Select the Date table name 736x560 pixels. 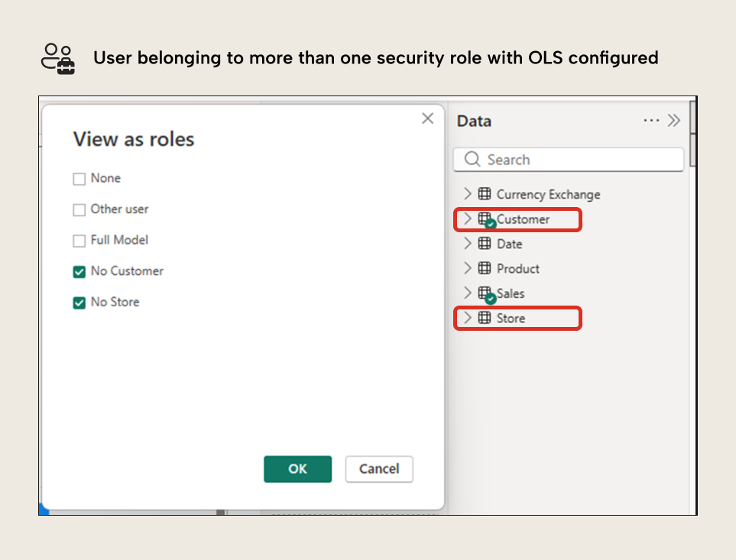coord(509,244)
